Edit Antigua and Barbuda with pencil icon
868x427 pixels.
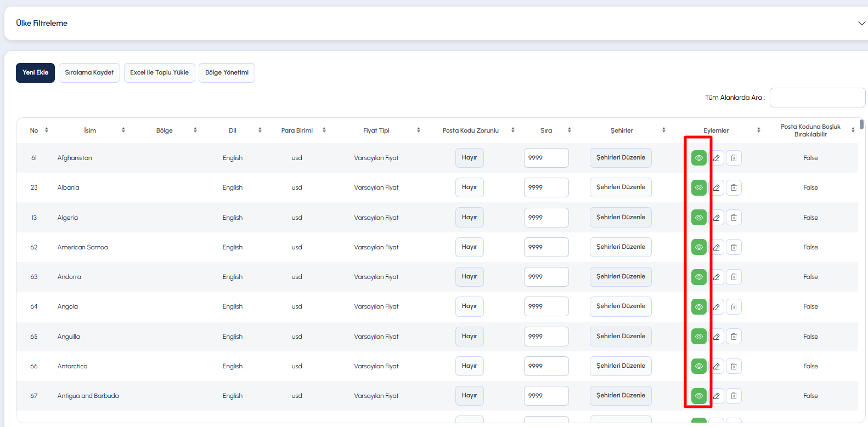coord(717,396)
